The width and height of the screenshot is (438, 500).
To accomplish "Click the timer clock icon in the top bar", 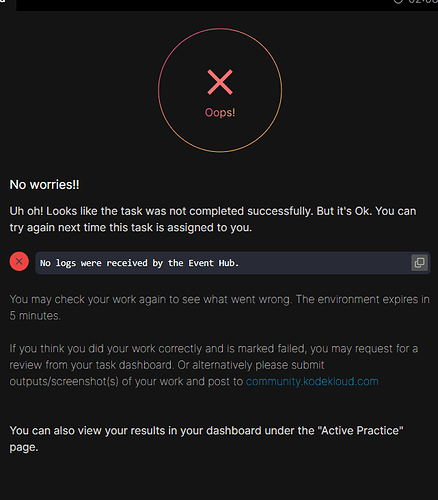I will point(398,1).
